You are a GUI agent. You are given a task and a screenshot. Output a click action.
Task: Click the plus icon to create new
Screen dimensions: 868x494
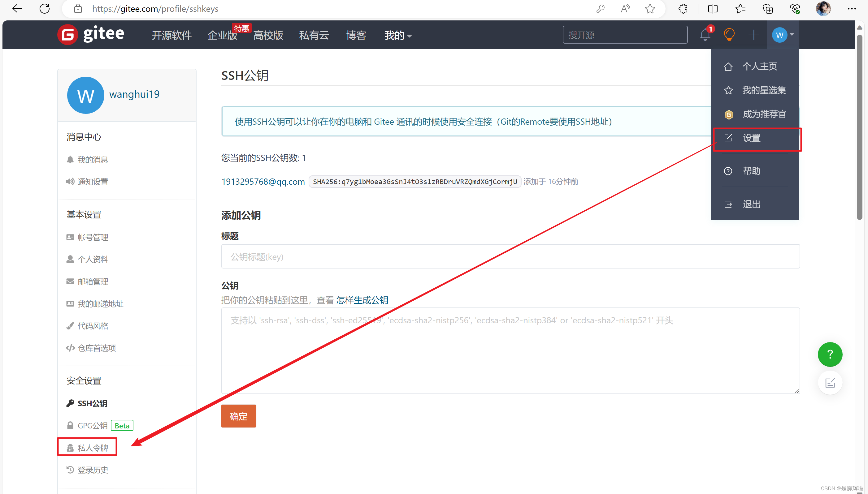tap(753, 35)
